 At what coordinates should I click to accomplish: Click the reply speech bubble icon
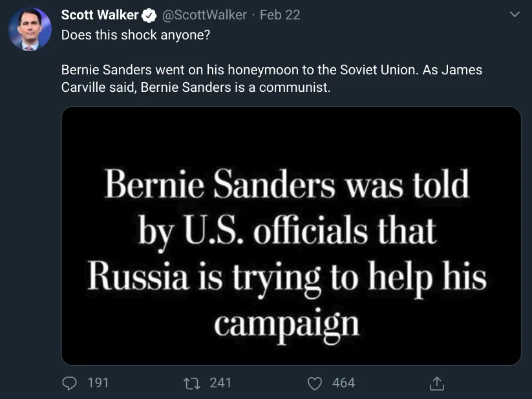click(x=70, y=383)
